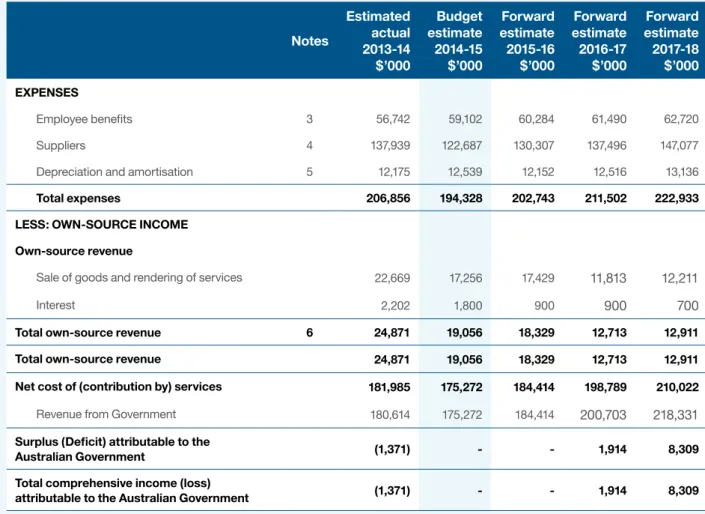Click Total expenses figure 202,743
Viewport: 705px width, 514px height.
pos(533,198)
